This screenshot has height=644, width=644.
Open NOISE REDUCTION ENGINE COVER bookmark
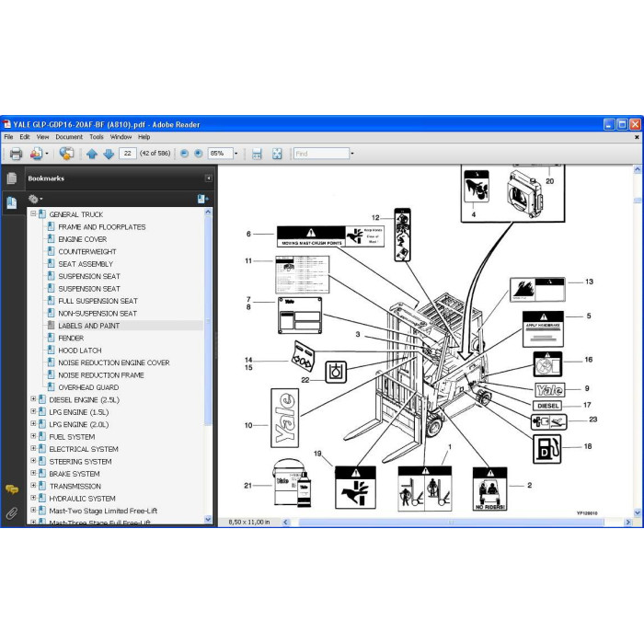114,362
